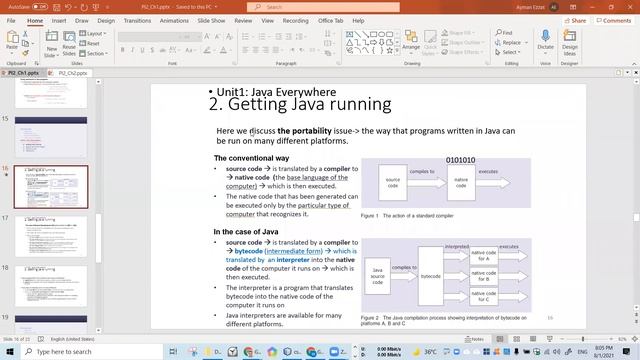Open the Shape Effects dropdown
Image resolution: width=640 pixels, height=360 pixels.
(x=463, y=52)
